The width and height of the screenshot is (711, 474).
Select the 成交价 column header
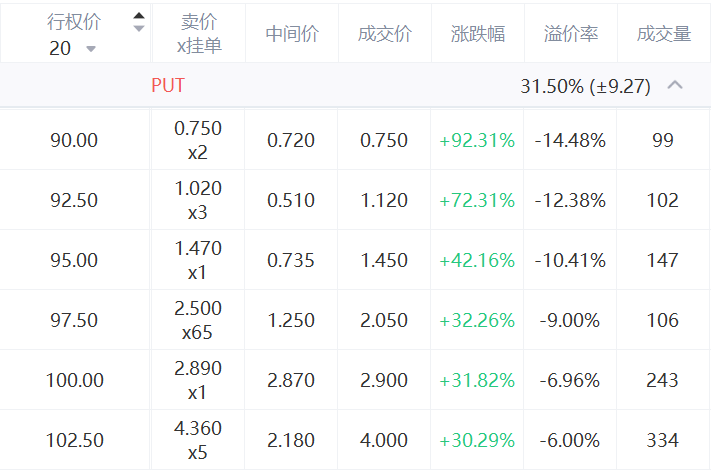[384, 34]
